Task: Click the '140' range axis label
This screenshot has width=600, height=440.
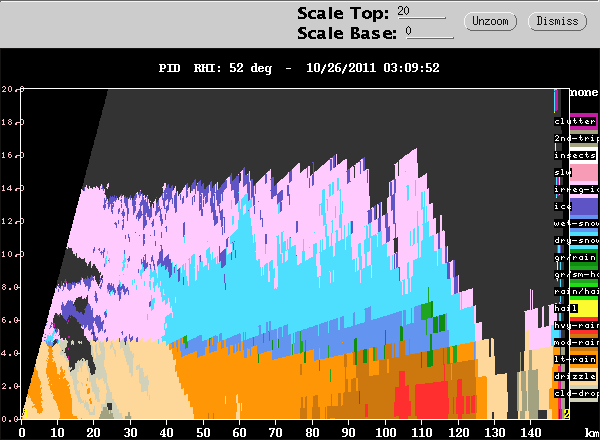Action: 530,433
